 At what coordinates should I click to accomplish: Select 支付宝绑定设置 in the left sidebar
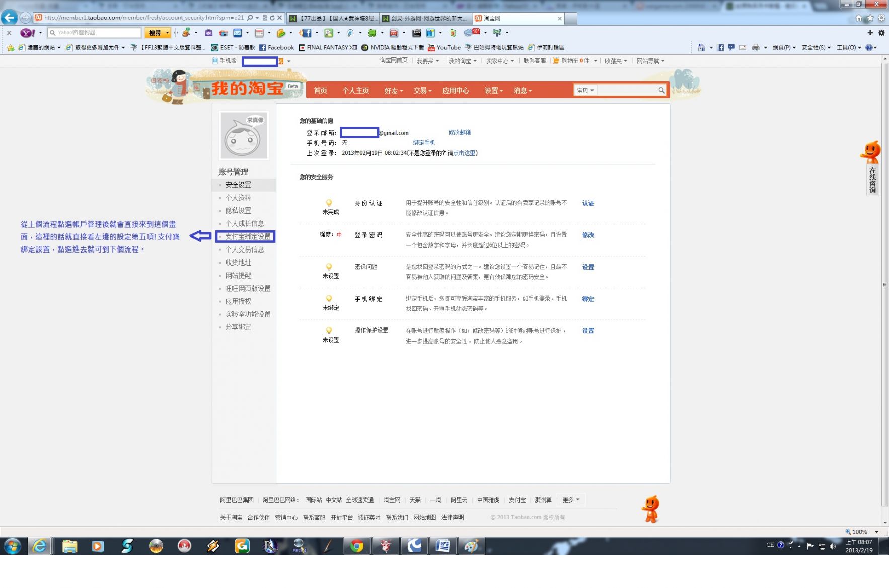point(247,236)
